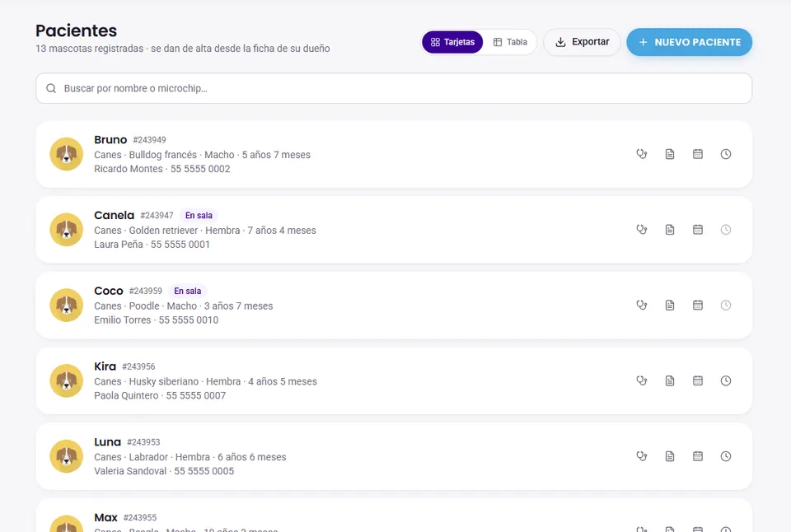Open calendar appointment icon for Coco
This screenshot has height=532, width=791.
[x=698, y=305]
